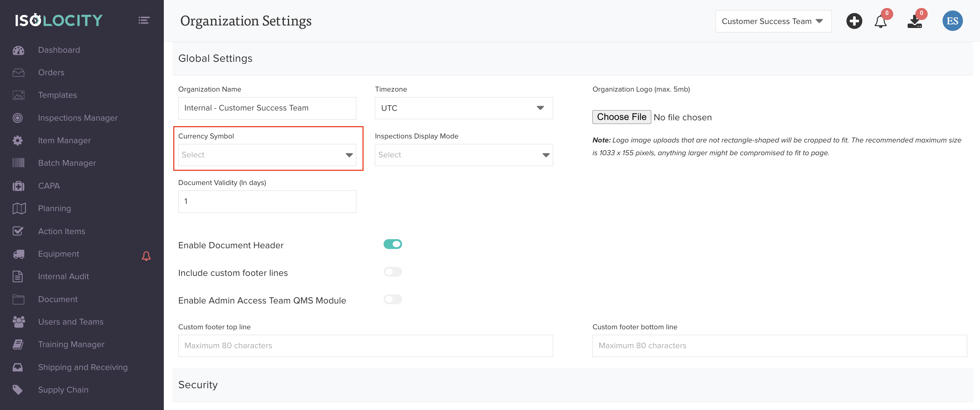Click the Dashboard gauge icon
980x410 pixels.
[x=18, y=50]
